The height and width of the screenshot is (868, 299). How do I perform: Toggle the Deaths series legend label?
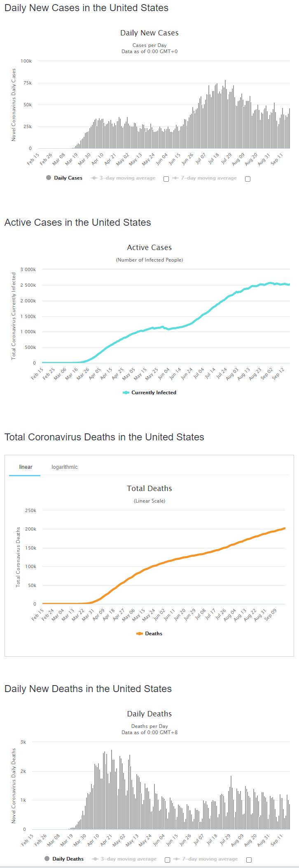click(x=154, y=634)
